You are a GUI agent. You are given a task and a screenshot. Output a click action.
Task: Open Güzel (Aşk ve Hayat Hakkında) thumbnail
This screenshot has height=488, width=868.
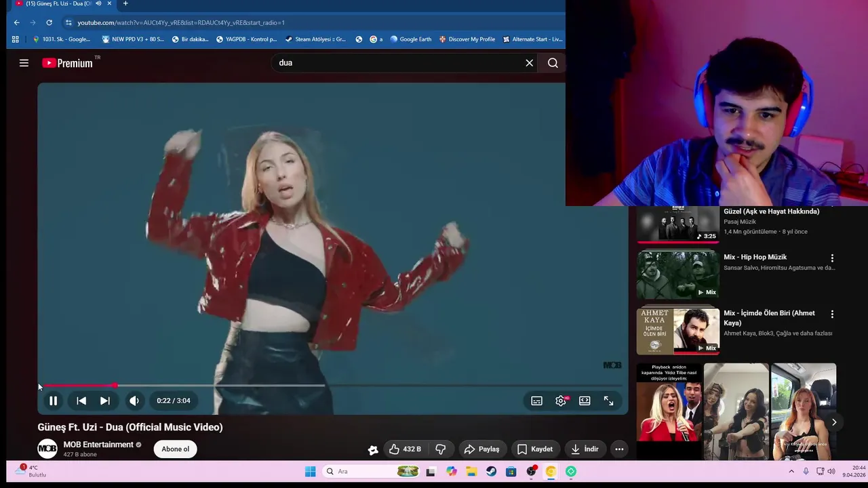(677, 224)
